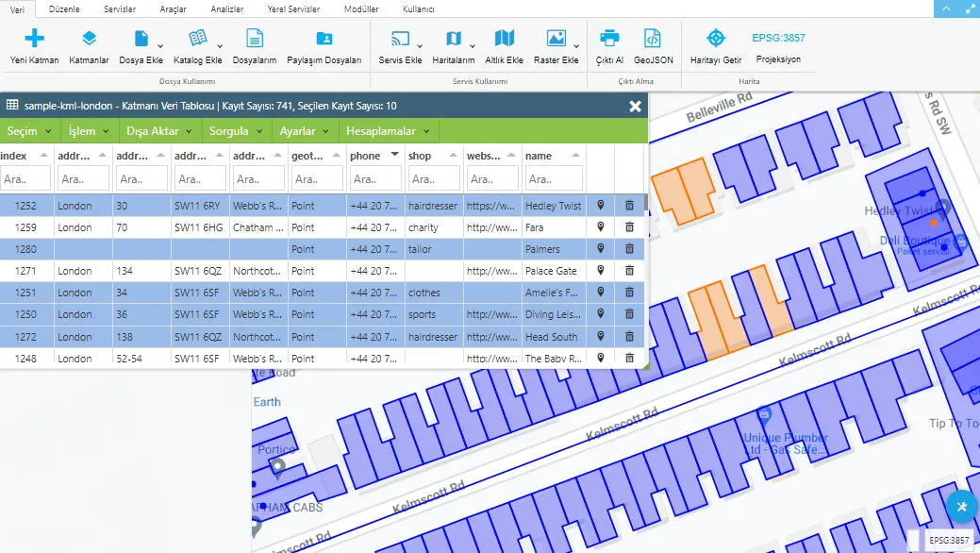The image size is (980, 553).
Task: Open the Katalog Ekle book icon
Action: pos(197,38)
